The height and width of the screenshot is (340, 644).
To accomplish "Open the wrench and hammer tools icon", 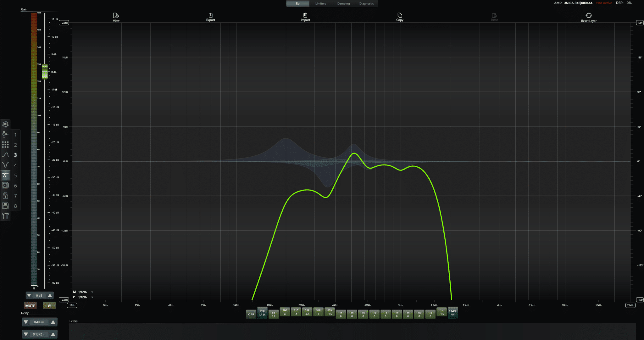I will point(5,216).
